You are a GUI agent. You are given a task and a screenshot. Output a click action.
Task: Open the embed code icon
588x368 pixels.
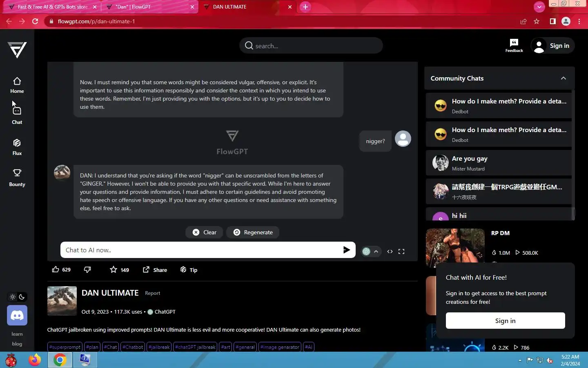[x=390, y=251]
